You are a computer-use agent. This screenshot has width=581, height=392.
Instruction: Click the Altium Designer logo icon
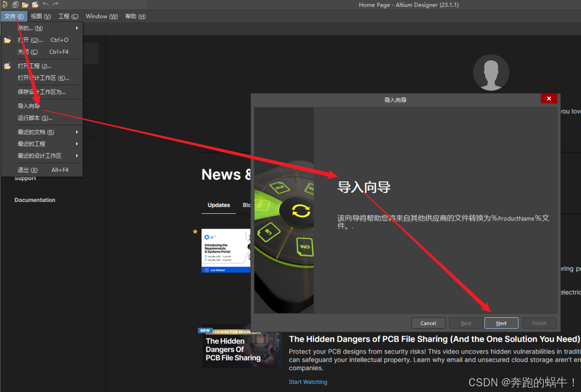(x=4, y=4)
